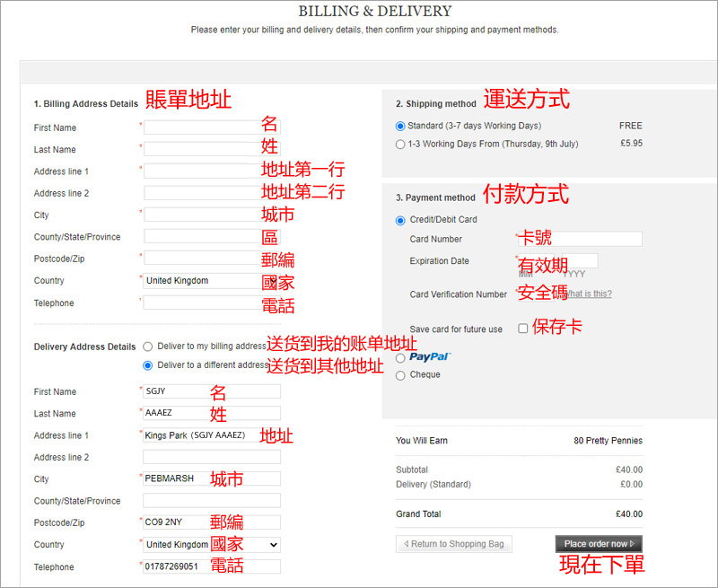The image size is (718, 588).
Task: Open delivery Country dropdown showing United Kingdom
Action: point(212,545)
